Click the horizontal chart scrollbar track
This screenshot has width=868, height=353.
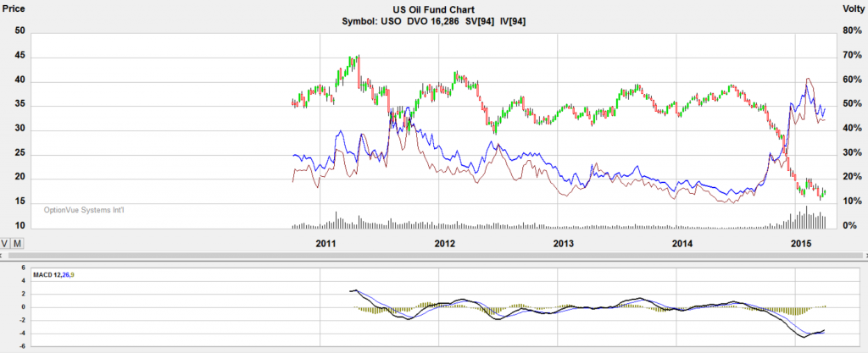point(424,254)
